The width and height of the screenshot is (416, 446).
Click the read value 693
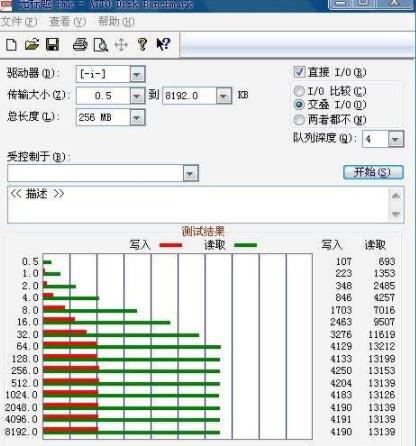[387, 261]
